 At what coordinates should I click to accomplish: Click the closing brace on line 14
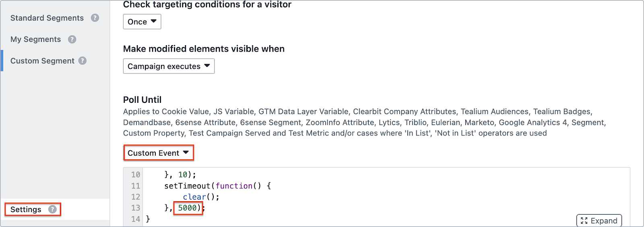point(148,219)
